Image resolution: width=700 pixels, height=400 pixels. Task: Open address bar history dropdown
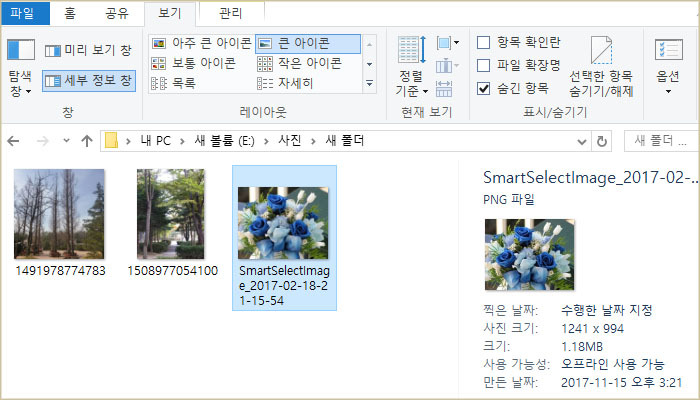pyautogui.click(x=581, y=142)
